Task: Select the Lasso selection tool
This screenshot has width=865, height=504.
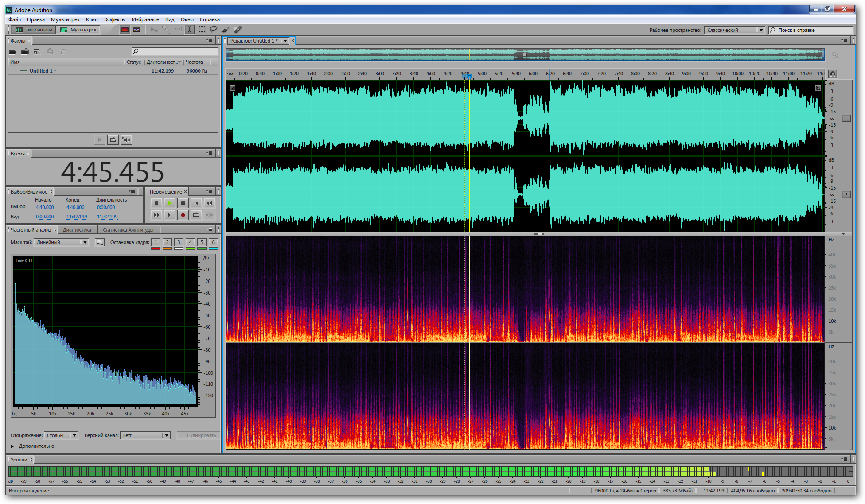Action: pos(214,30)
